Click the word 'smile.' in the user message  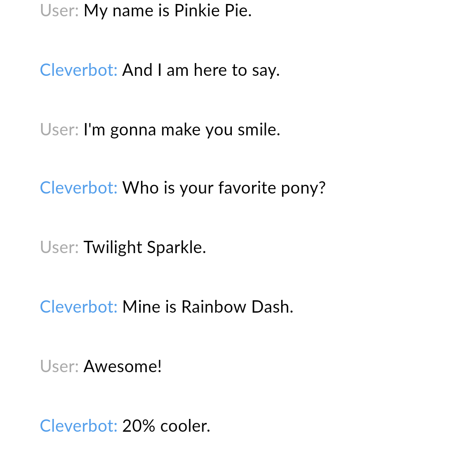259,130
